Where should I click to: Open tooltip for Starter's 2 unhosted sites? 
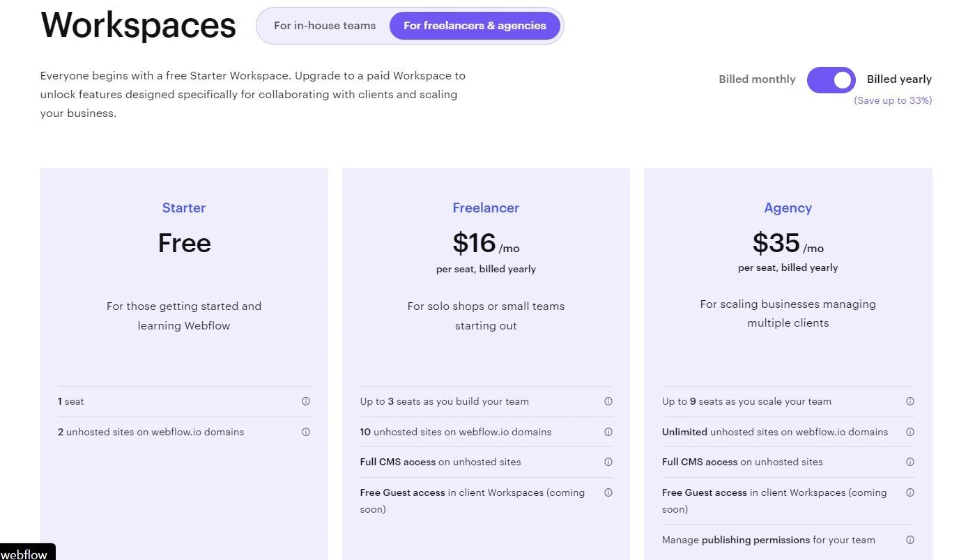click(x=305, y=432)
